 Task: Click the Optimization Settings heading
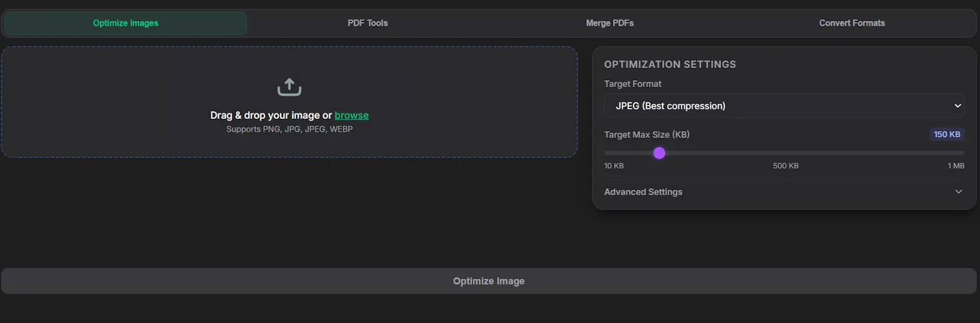[x=670, y=64]
